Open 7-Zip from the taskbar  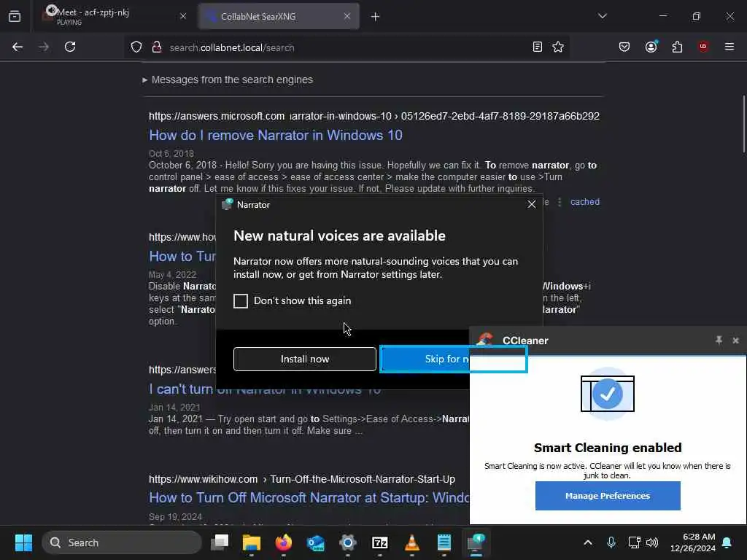coord(379,542)
